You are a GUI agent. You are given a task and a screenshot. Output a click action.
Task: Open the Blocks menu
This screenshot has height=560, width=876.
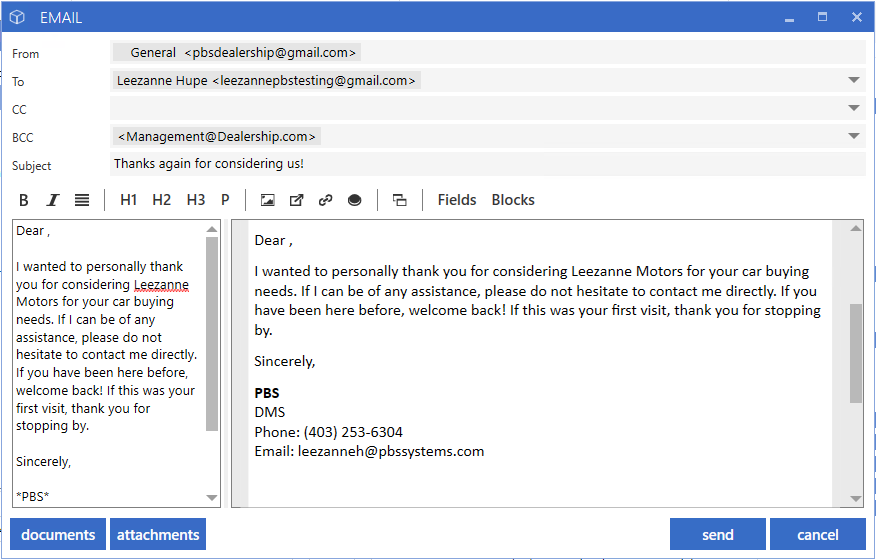[x=513, y=200]
